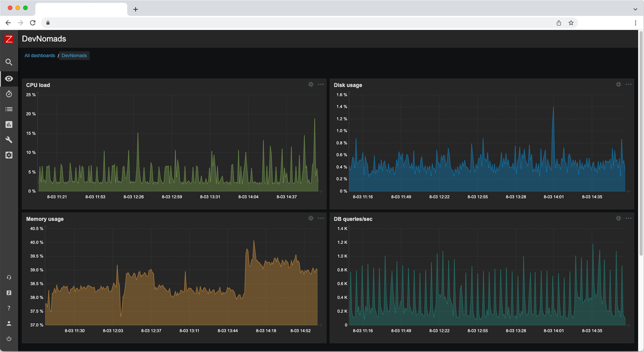Click the '40.5 %' axis label on Memory usage

(x=37, y=229)
